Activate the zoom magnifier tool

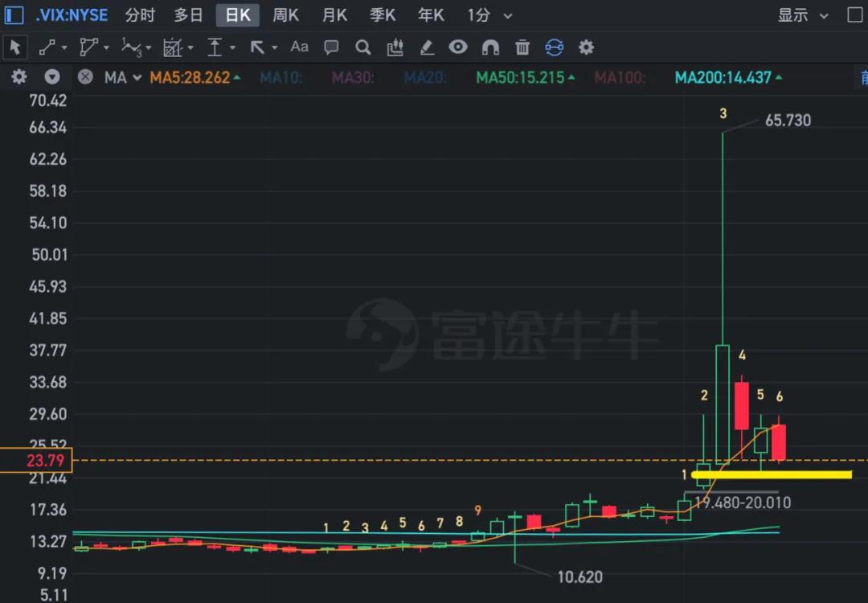(362, 47)
